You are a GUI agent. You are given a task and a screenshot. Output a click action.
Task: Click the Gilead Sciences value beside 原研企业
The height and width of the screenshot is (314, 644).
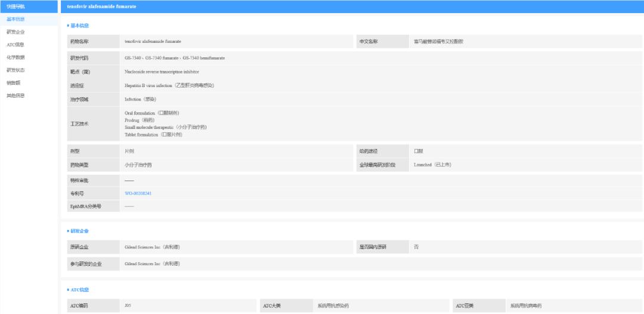click(x=152, y=247)
